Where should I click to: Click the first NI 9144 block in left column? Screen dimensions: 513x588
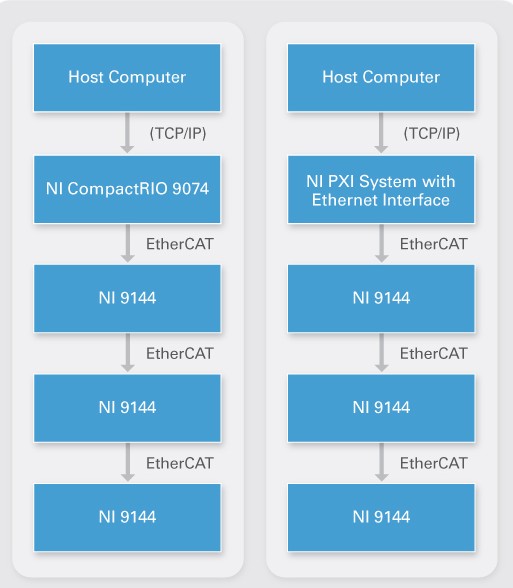(127, 298)
